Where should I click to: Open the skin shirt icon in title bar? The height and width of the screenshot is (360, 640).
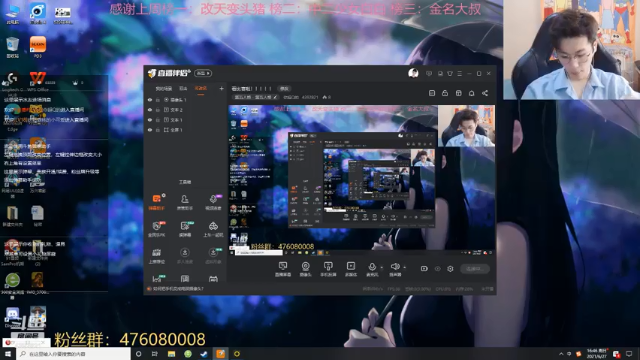[450, 73]
